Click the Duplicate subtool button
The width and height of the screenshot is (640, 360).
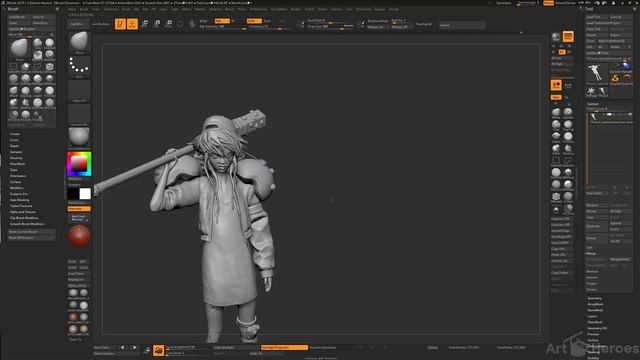[597, 226]
